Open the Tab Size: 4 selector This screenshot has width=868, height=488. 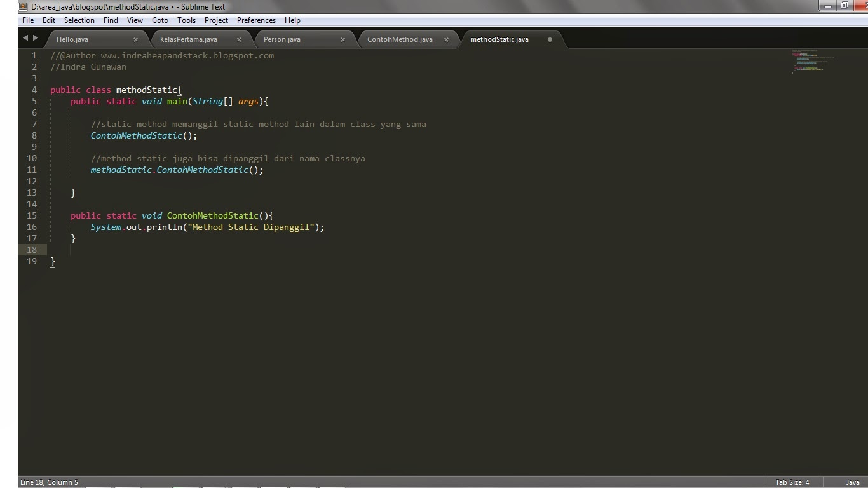pyautogui.click(x=792, y=482)
